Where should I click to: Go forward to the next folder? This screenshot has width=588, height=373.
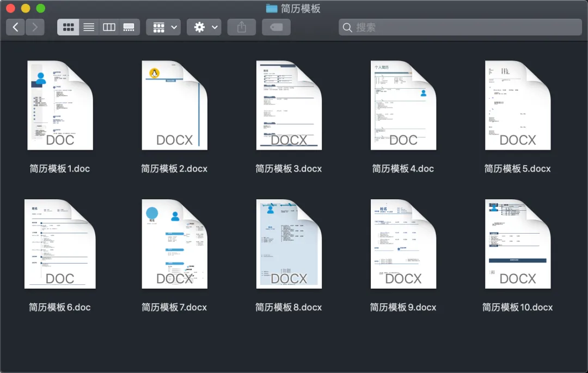coord(35,27)
